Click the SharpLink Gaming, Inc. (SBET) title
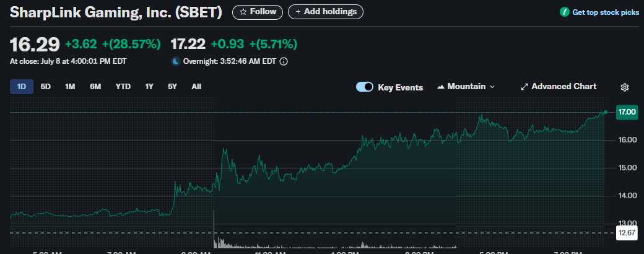 tap(116, 12)
